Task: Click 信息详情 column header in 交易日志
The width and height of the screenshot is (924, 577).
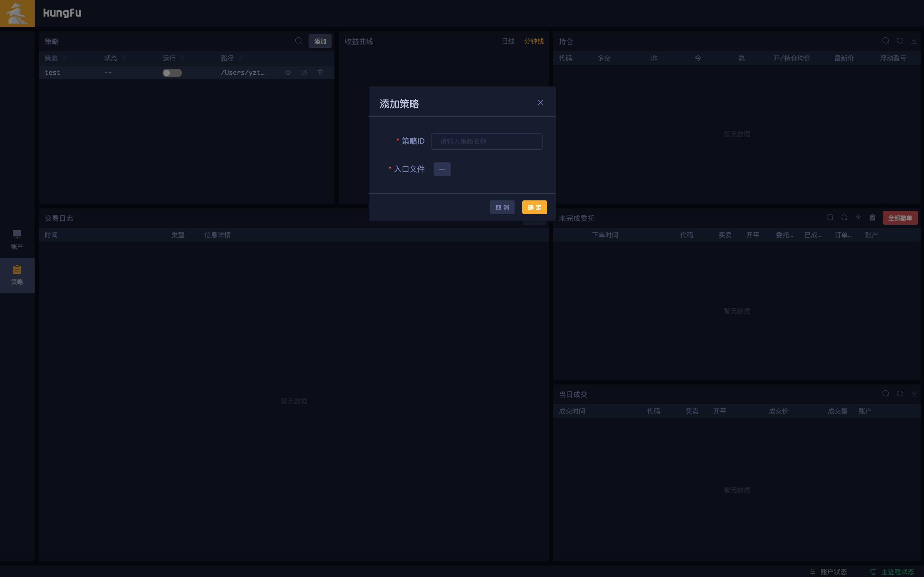Action: tap(218, 235)
